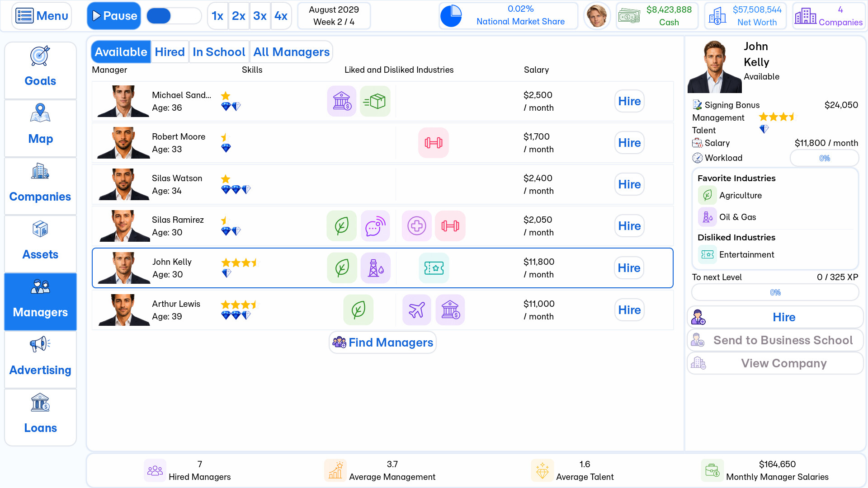The height and width of the screenshot is (488, 868).
Task: Set game speed to 1x
Action: click(x=217, y=16)
